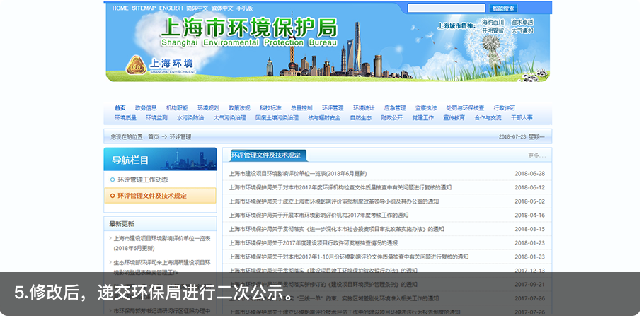Viewport: 644px width, 318px height.
Task: Open the 财政公开 navigation item
Action: [392, 118]
